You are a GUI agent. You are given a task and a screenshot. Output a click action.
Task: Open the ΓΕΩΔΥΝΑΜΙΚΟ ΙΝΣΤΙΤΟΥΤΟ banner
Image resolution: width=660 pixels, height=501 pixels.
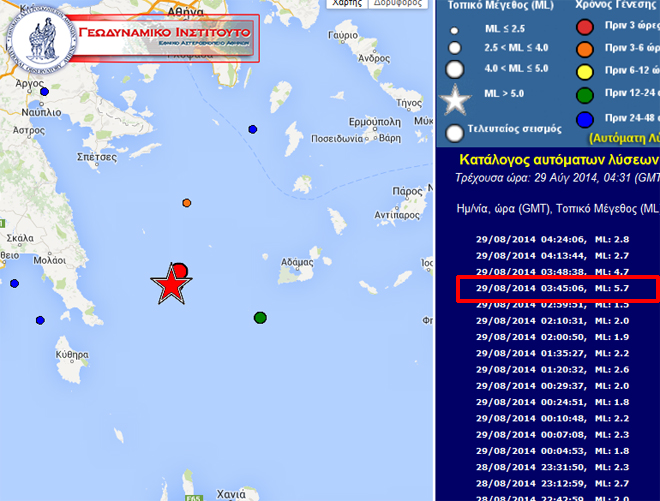pyautogui.click(x=164, y=38)
